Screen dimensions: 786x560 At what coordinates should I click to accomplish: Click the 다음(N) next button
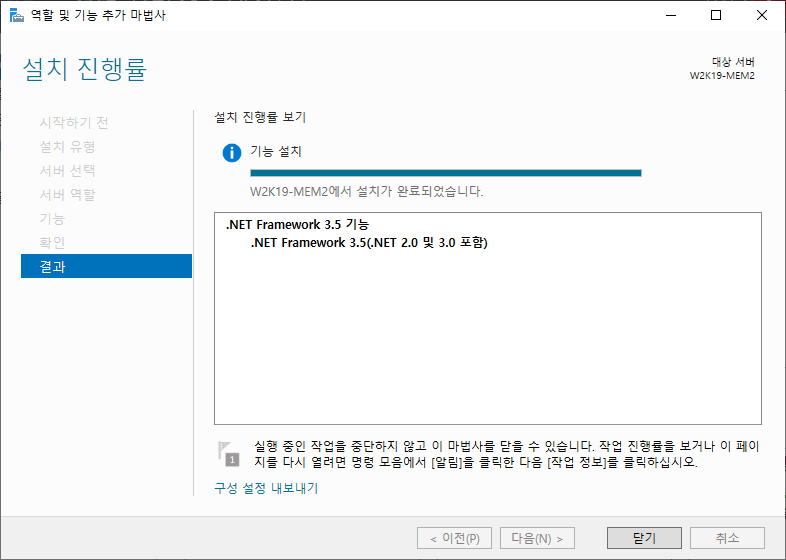click(537, 538)
